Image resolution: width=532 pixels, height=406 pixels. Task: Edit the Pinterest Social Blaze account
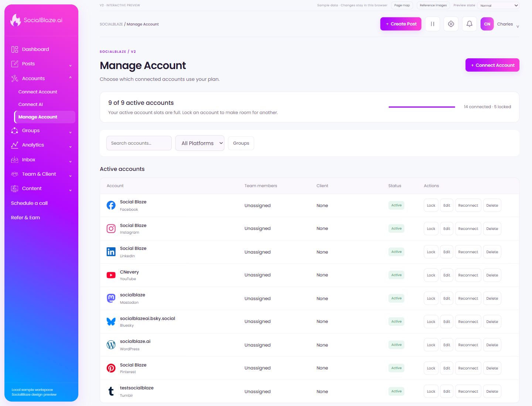(447, 368)
